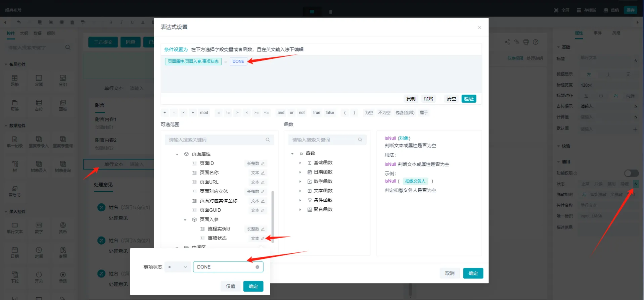Select the 网格 layout control
The image size is (644, 300).
tap(15, 81)
